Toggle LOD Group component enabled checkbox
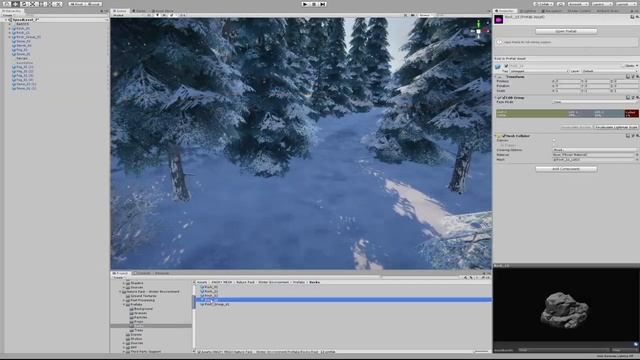This screenshot has height=360, width=640. 503,98
